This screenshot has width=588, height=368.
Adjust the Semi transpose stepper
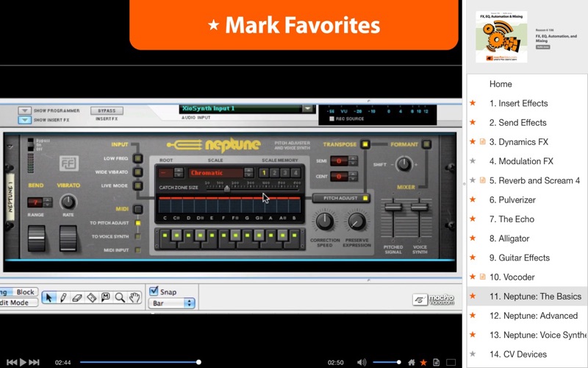pos(353,161)
